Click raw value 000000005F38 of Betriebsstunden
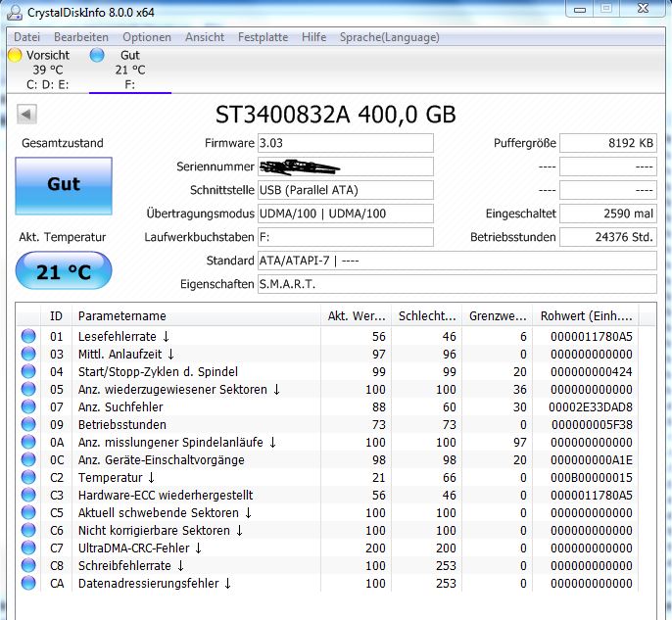The height and width of the screenshot is (620, 672). point(592,425)
